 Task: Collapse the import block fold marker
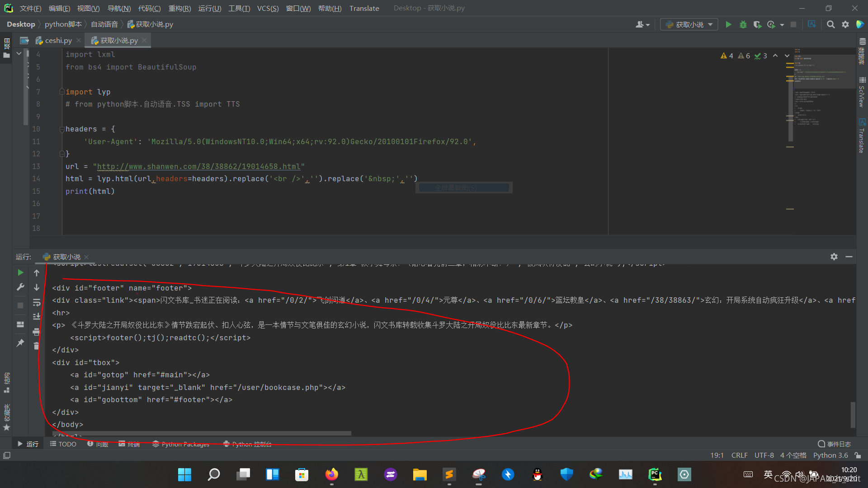coord(62,92)
